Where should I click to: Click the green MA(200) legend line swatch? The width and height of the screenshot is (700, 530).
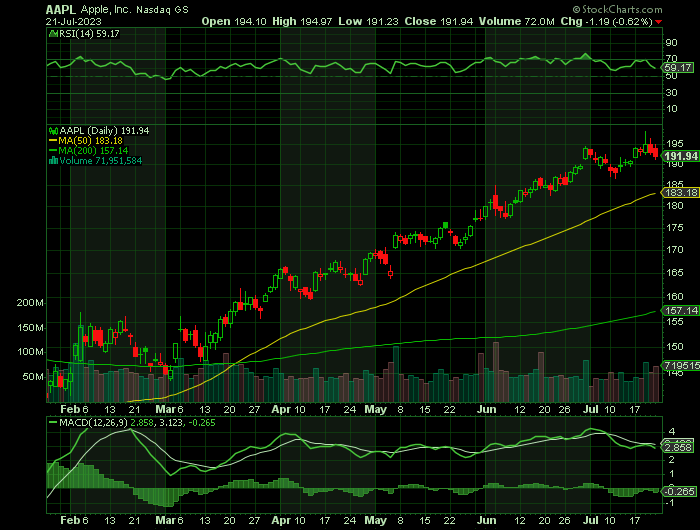pos(53,151)
